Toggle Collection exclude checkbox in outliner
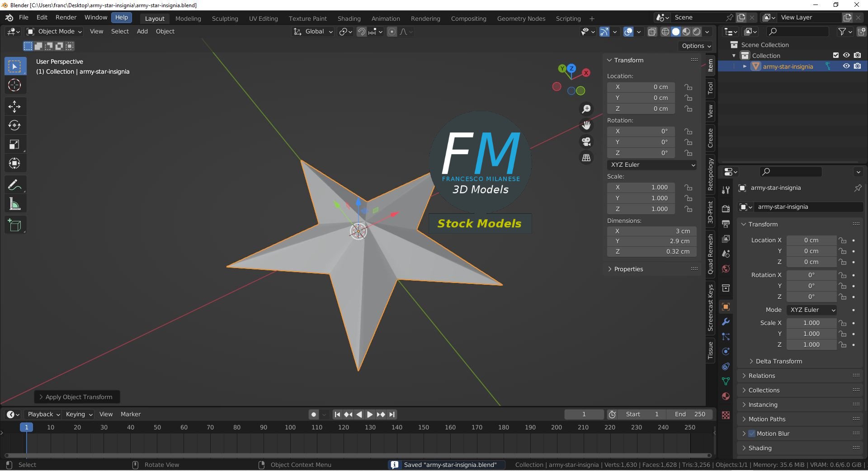The width and height of the screenshot is (868, 471). [836, 55]
